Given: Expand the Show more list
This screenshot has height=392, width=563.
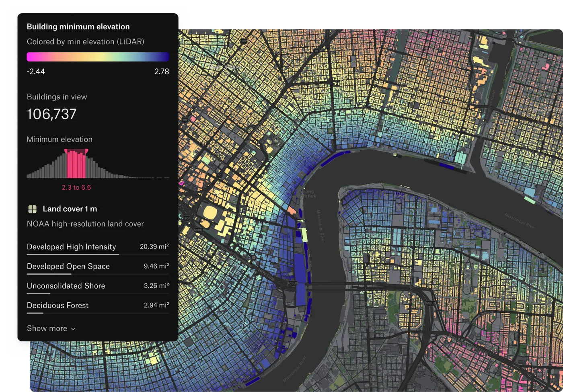Looking at the screenshot, I should point(51,328).
